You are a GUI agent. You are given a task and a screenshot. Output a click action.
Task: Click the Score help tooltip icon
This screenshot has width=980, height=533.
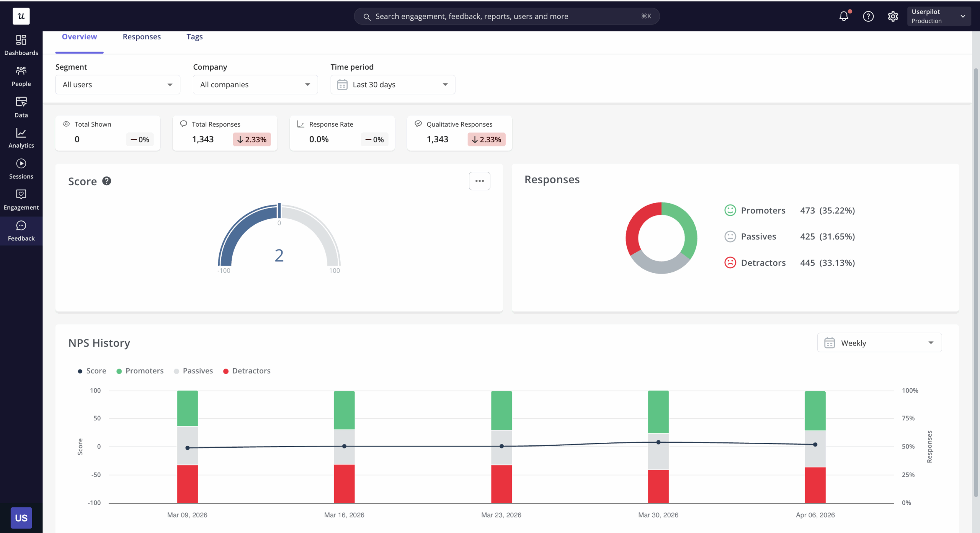pyautogui.click(x=107, y=181)
